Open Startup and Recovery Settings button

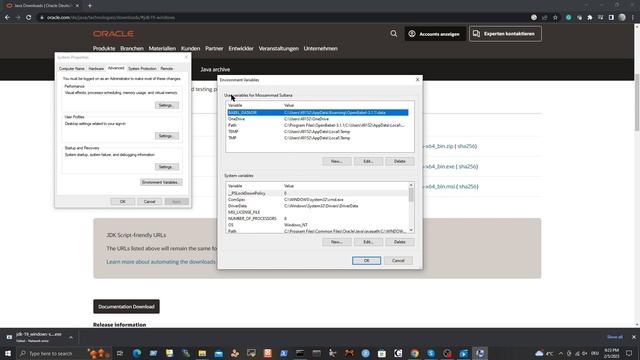(x=167, y=167)
